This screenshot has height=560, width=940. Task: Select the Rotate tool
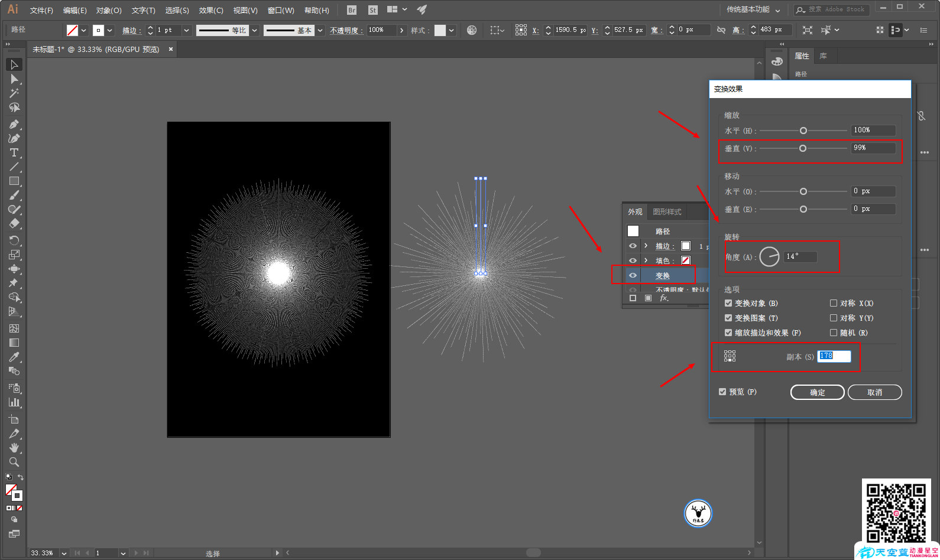14,240
